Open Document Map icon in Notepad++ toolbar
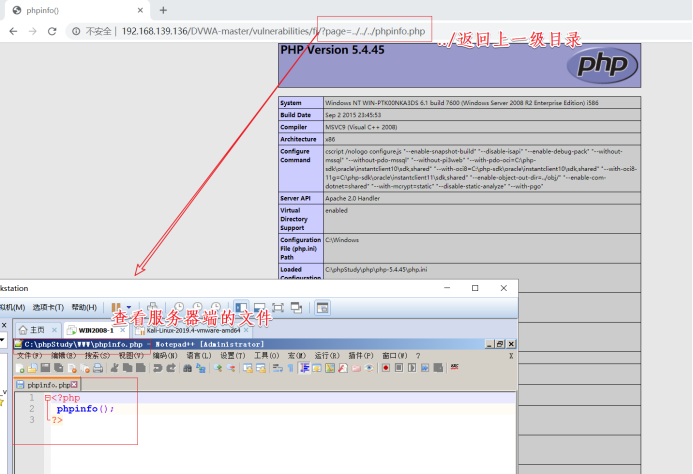Image resolution: width=693 pixels, height=474 pixels. (330, 368)
